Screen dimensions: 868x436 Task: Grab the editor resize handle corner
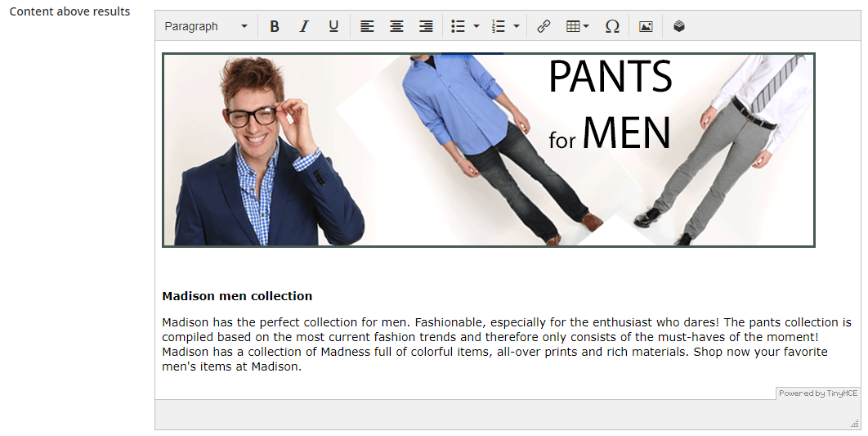(x=855, y=424)
